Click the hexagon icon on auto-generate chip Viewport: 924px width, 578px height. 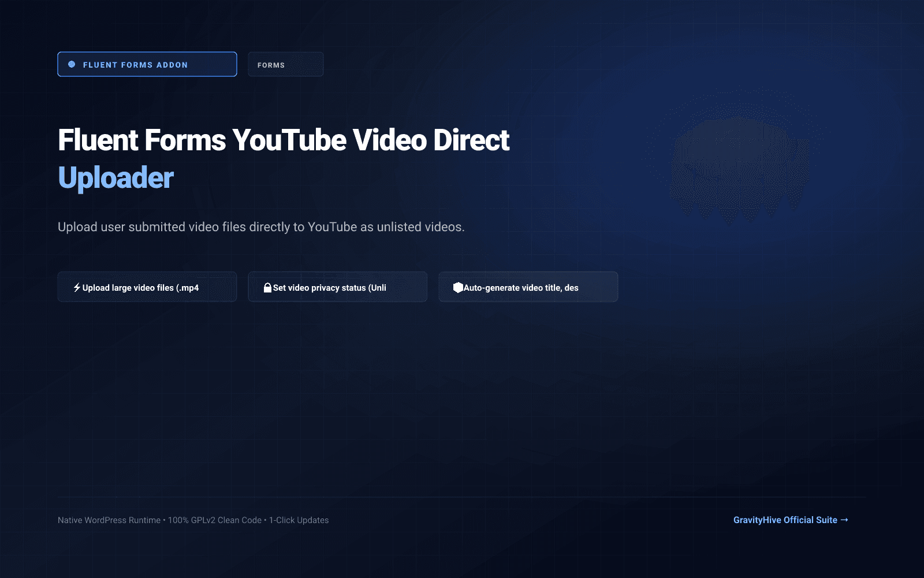458,287
